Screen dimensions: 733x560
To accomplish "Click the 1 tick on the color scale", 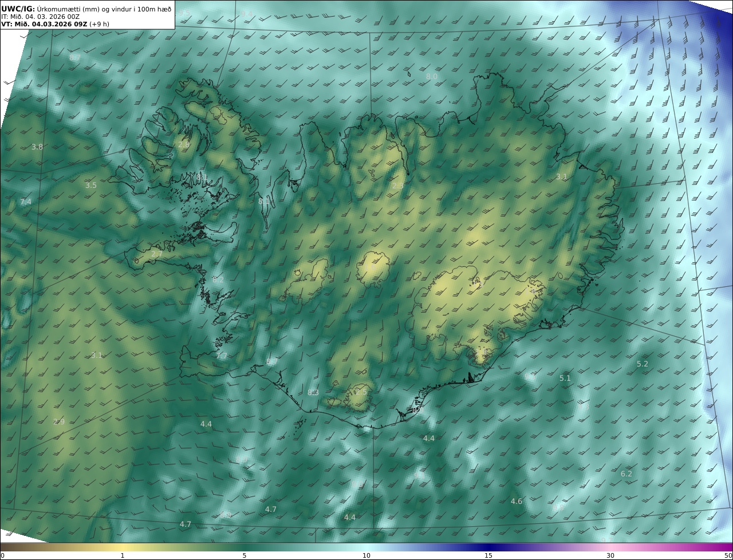I will point(123,555).
